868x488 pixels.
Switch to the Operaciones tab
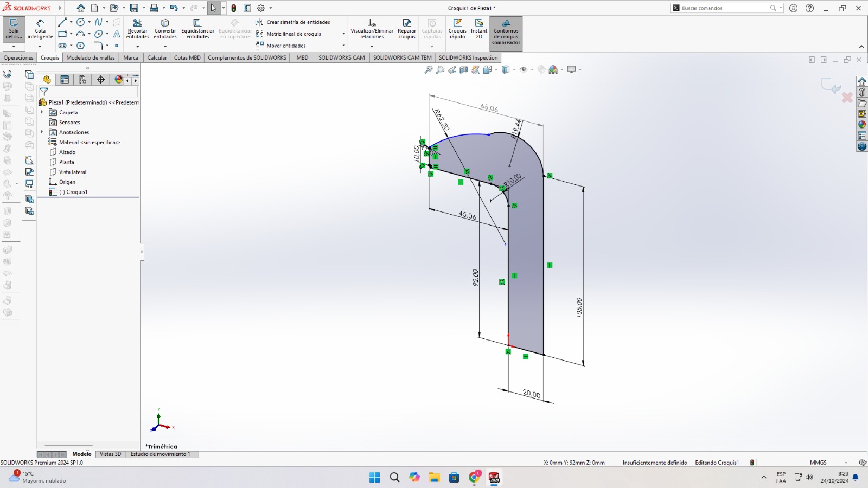point(18,57)
